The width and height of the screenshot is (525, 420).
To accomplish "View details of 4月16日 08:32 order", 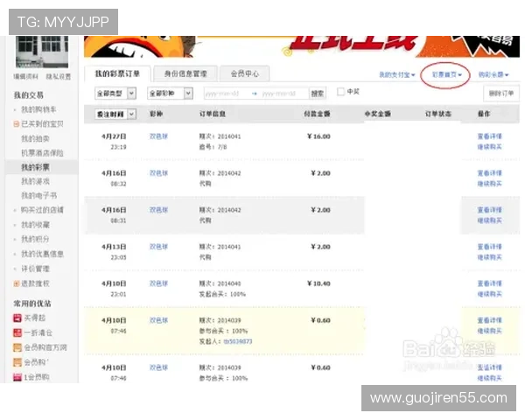I will point(489,173).
